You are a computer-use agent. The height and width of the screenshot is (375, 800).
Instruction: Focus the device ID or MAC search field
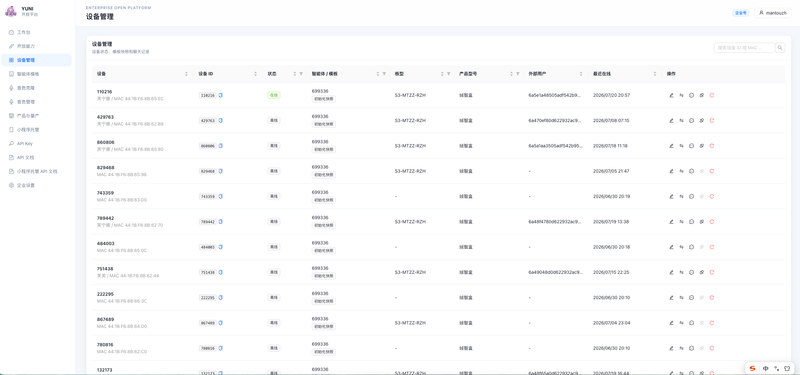[744, 48]
